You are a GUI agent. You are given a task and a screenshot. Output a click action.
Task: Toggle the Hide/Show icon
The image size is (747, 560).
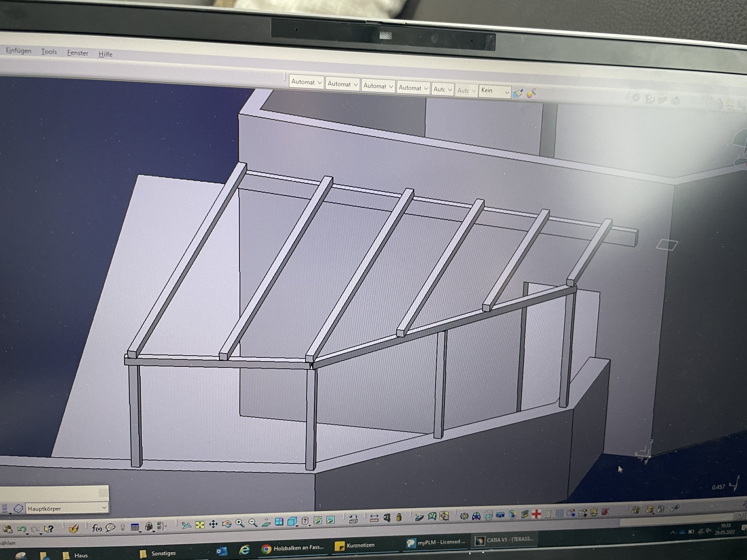(318, 520)
